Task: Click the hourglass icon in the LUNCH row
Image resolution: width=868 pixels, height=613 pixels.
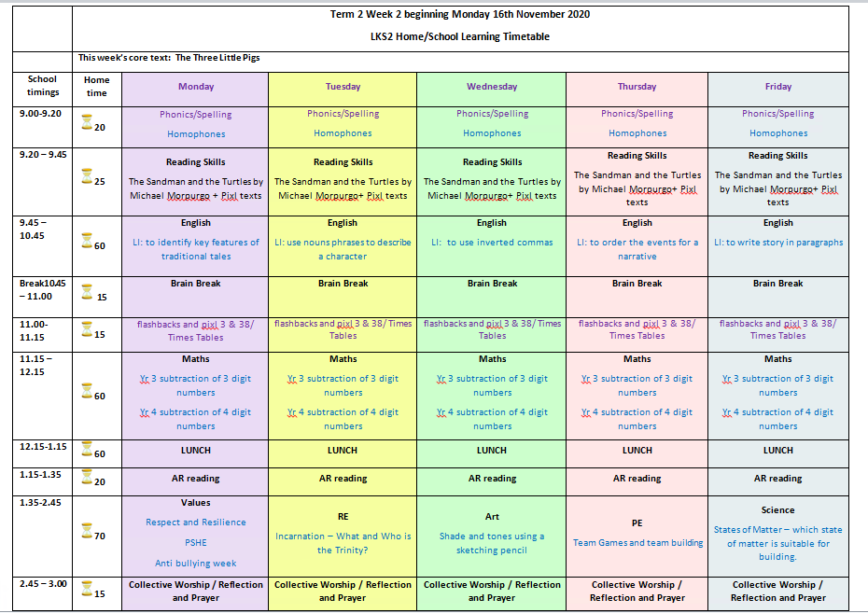Action: point(87,450)
